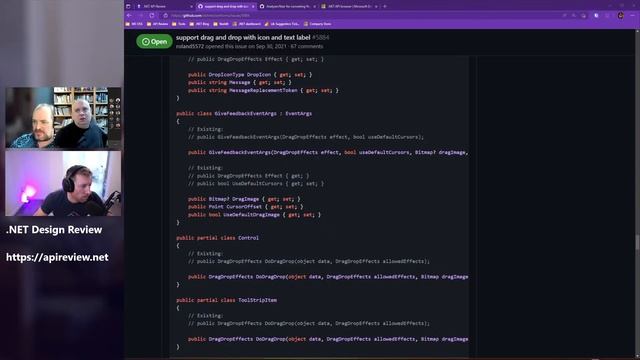The image size is (640, 360).
Task: Click the issue title support drag and drop
Action: (243, 38)
